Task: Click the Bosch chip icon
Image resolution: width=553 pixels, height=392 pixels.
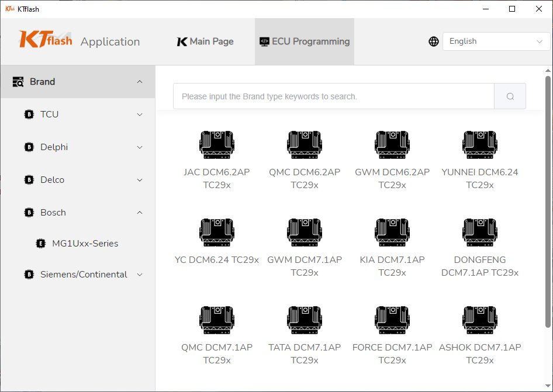Action: 29,213
